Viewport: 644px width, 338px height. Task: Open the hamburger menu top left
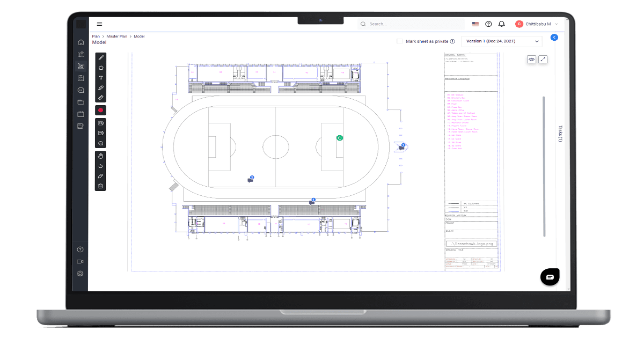point(99,24)
